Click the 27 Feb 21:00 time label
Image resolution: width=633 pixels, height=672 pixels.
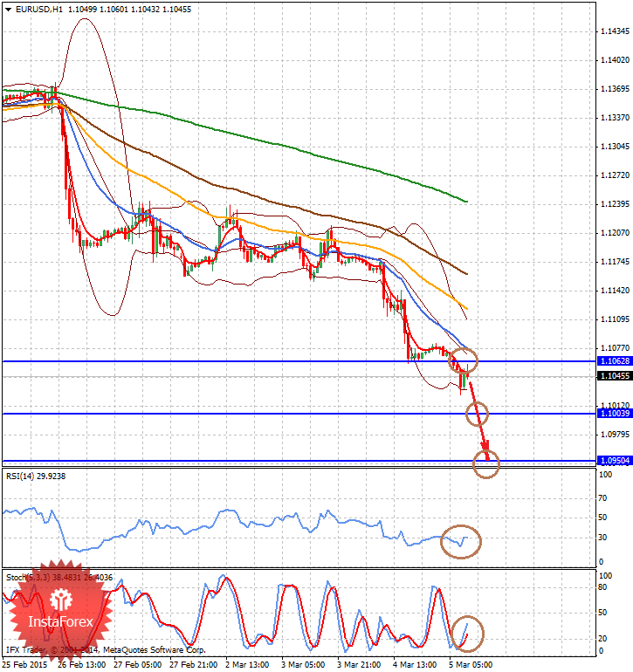pos(194,665)
